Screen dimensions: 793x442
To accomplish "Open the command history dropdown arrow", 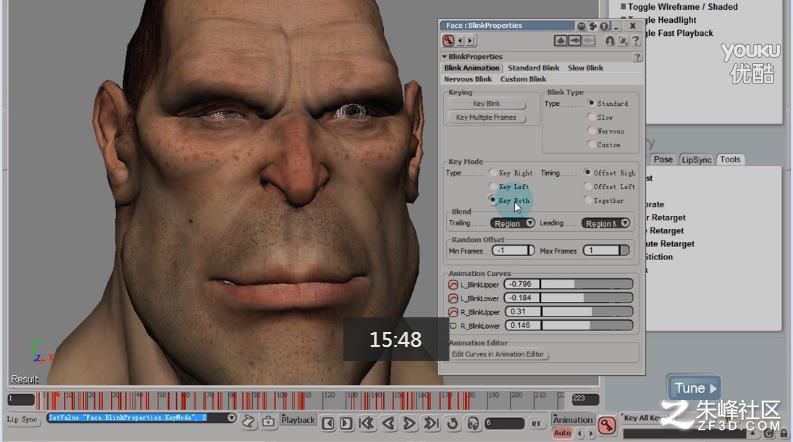I will [231, 418].
